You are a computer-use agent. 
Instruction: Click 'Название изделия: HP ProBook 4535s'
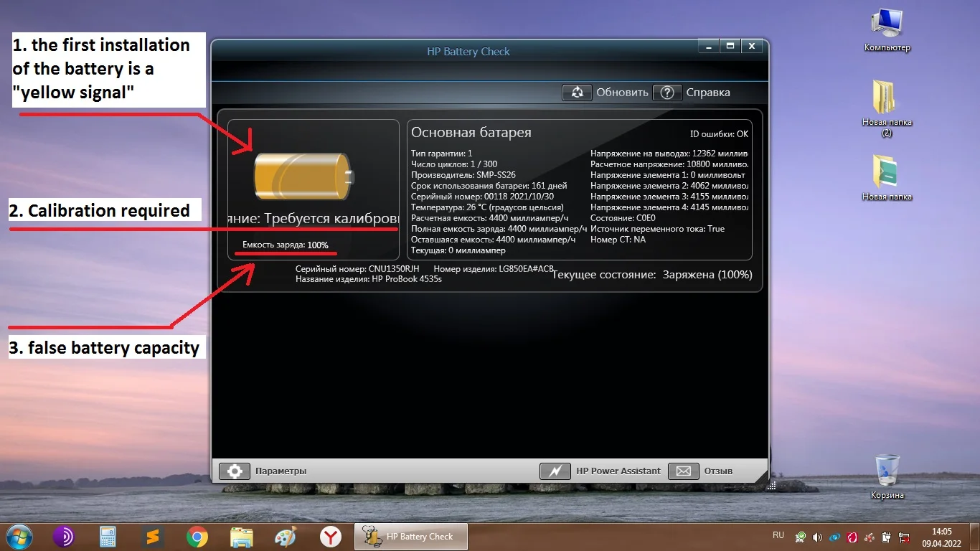369,279
